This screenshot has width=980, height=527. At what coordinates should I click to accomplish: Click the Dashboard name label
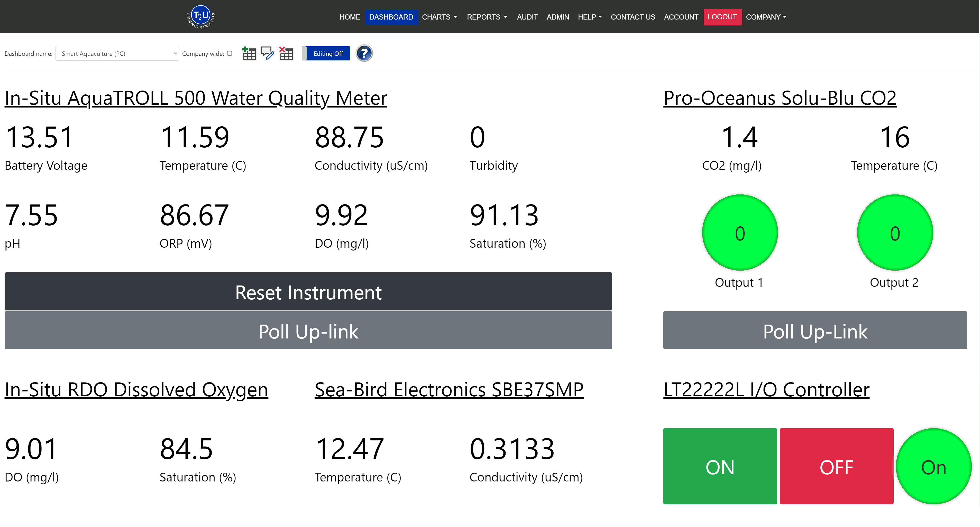coord(29,54)
